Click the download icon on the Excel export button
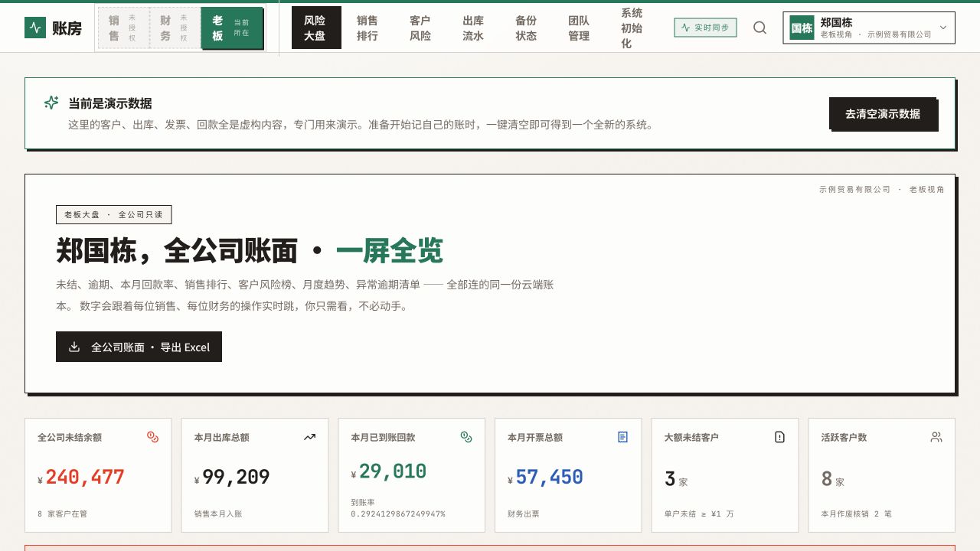The height and width of the screenshot is (551, 980). pyautogui.click(x=74, y=347)
